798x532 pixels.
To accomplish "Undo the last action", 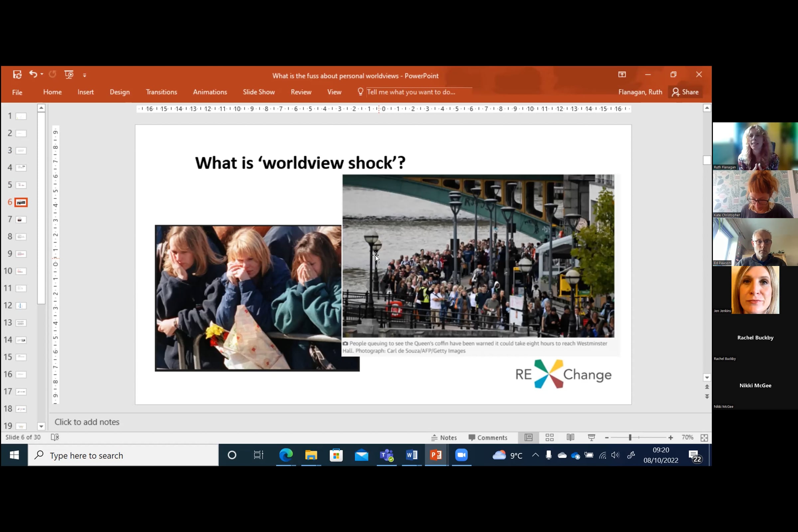I will 33,74.
